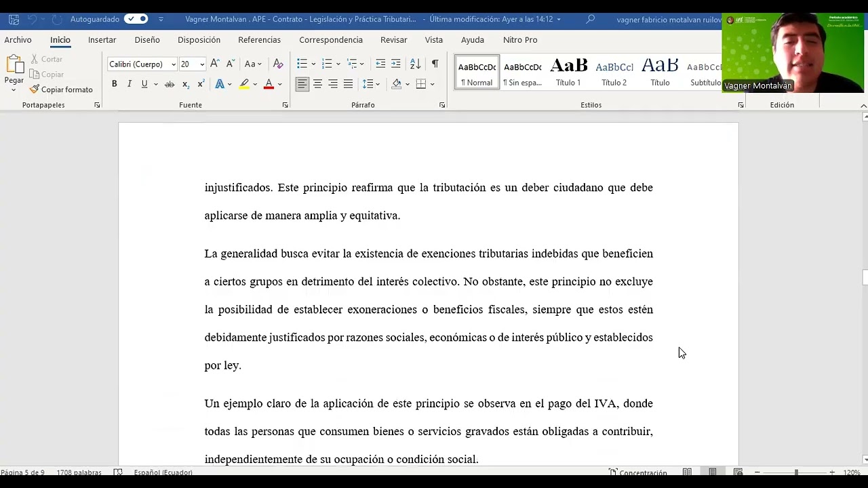Justify the paragraph text

(x=348, y=84)
